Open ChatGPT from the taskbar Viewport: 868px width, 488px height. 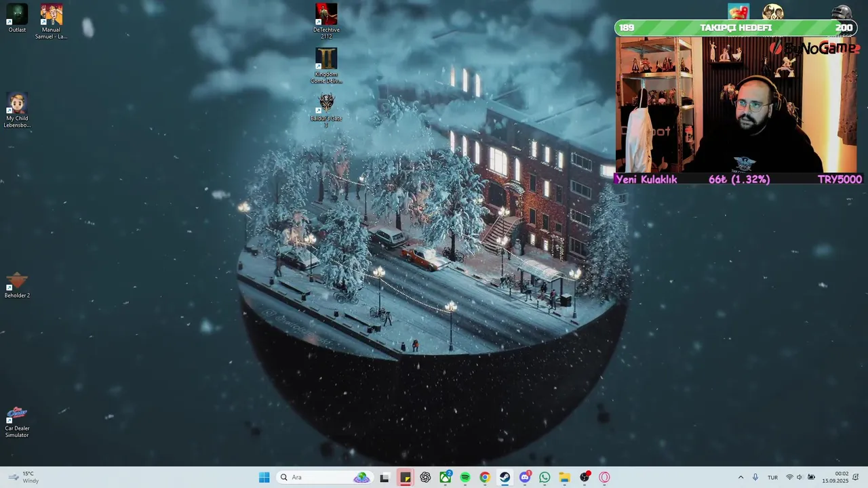[x=425, y=477]
